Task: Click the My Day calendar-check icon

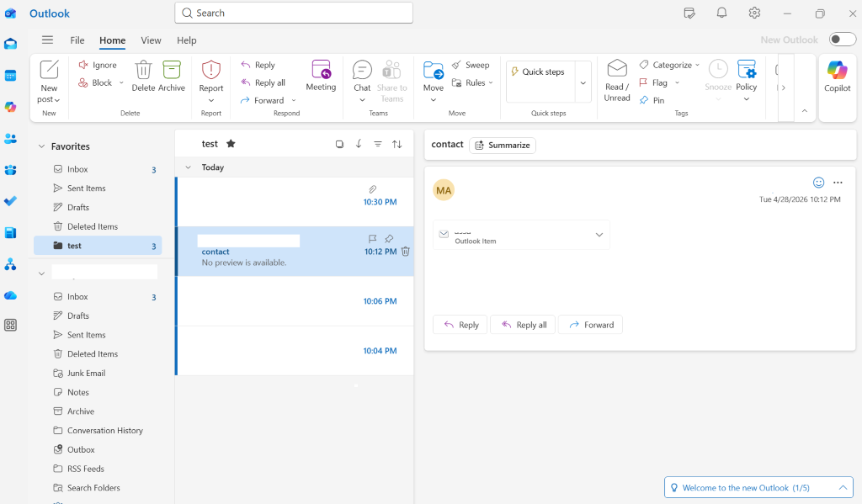Action: pos(689,13)
